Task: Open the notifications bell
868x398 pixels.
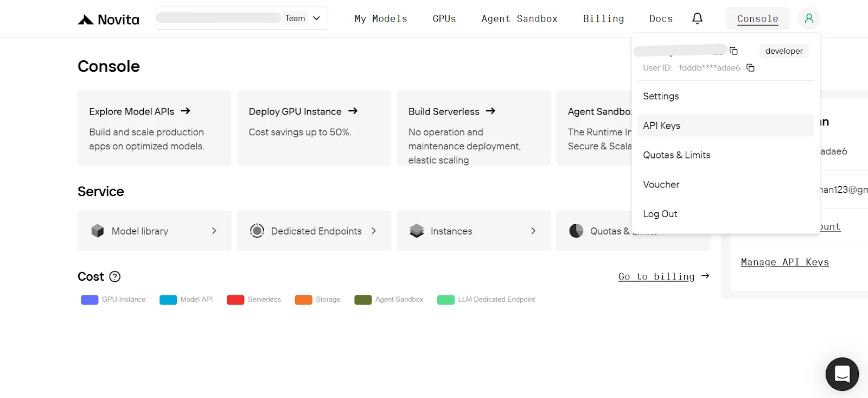Action: click(698, 18)
